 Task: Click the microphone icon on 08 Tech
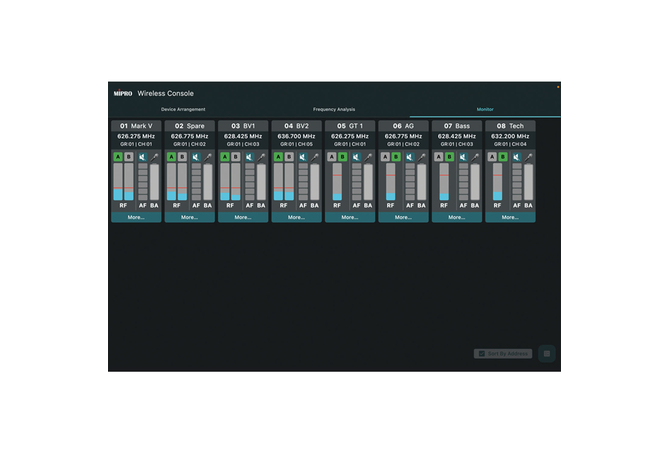point(529,157)
